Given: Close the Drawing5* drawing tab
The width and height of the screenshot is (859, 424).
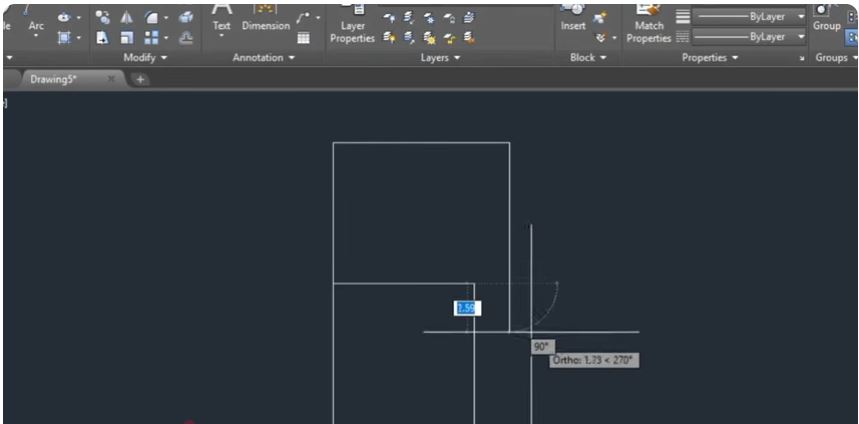Looking at the screenshot, I should point(111,79).
